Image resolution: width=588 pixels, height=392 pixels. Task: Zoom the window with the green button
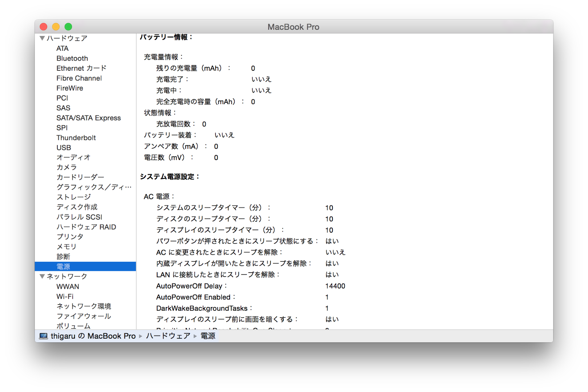tap(68, 26)
